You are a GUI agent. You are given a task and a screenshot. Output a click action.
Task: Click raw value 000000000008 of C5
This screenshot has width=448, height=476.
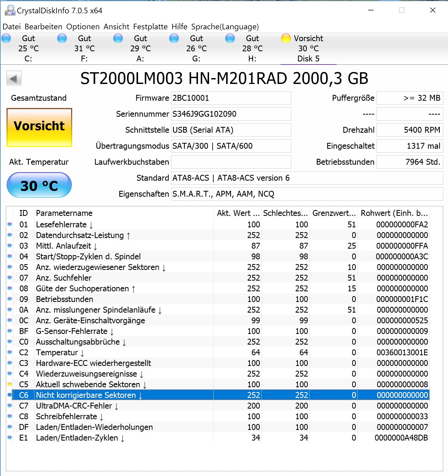click(402, 385)
